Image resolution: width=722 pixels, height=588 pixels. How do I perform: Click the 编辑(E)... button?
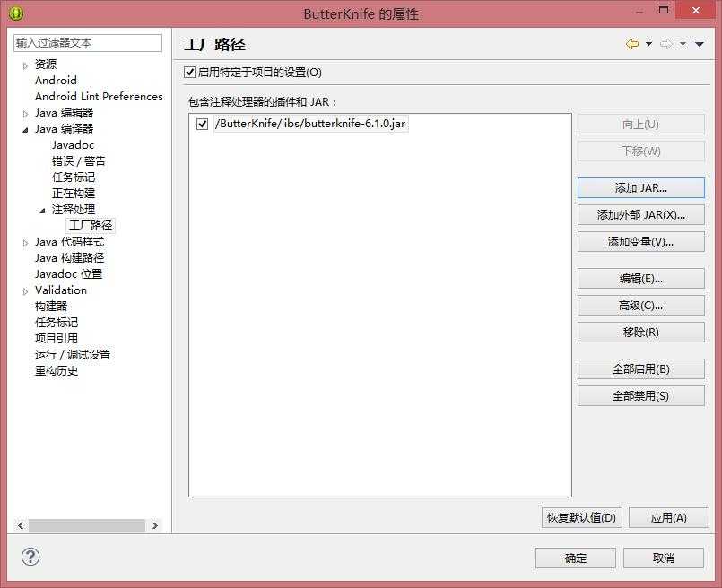(x=641, y=279)
